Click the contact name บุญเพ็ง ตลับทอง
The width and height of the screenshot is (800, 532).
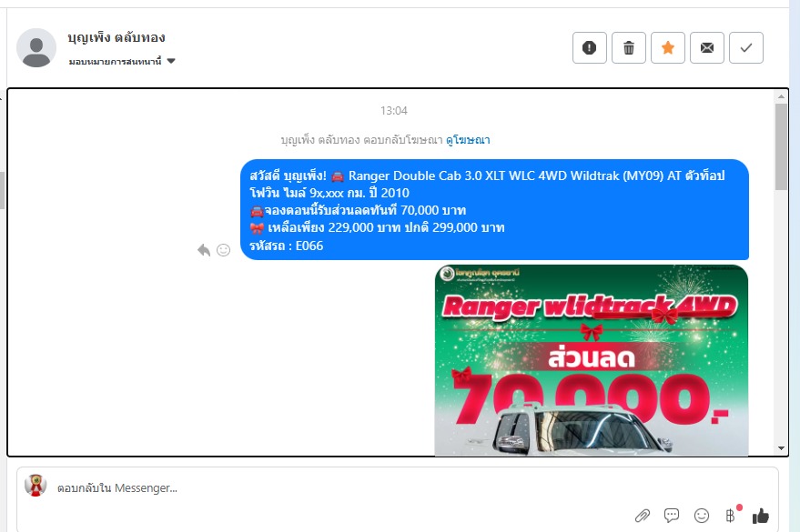(x=116, y=37)
